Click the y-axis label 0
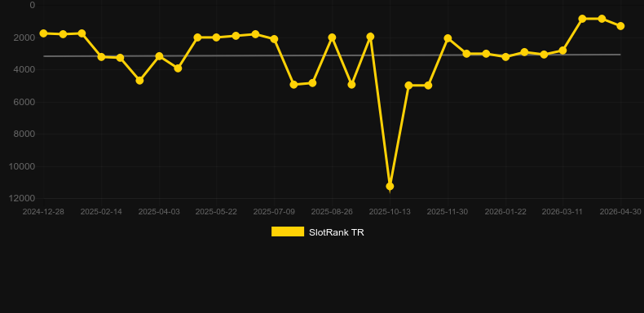 [33, 5]
